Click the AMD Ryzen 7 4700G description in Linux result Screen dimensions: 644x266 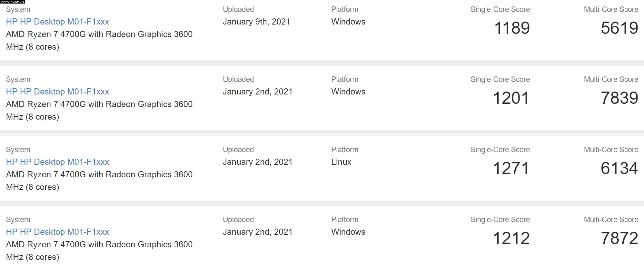99,181
